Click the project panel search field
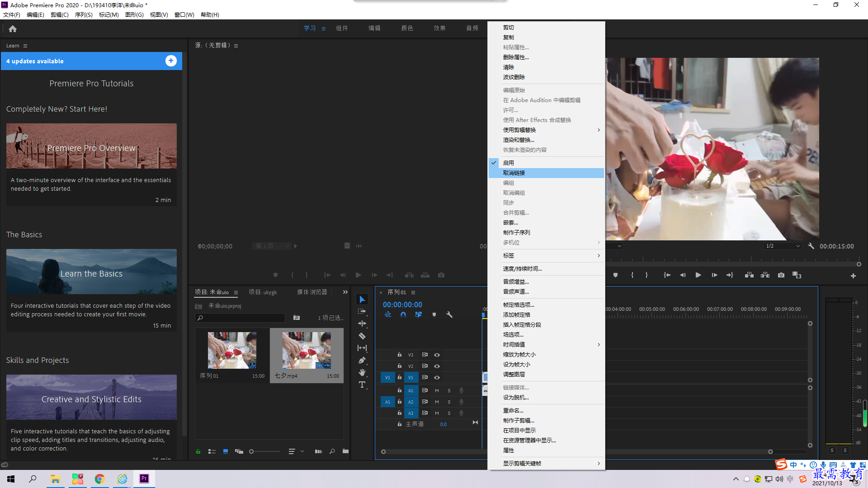 pyautogui.click(x=240, y=318)
